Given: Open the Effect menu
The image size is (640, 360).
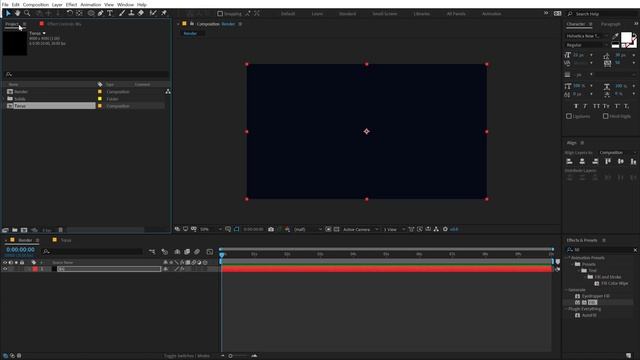Looking at the screenshot, I should point(71,4).
